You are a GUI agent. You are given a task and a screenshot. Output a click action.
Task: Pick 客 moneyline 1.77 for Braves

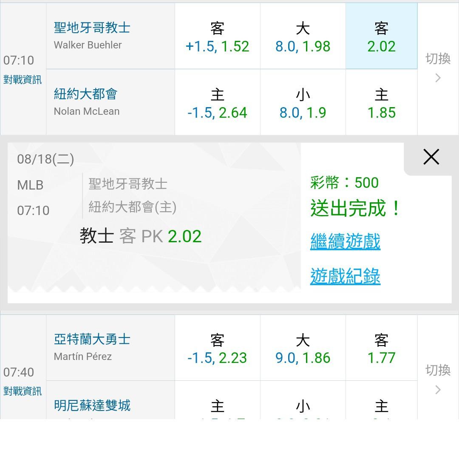pos(382,348)
